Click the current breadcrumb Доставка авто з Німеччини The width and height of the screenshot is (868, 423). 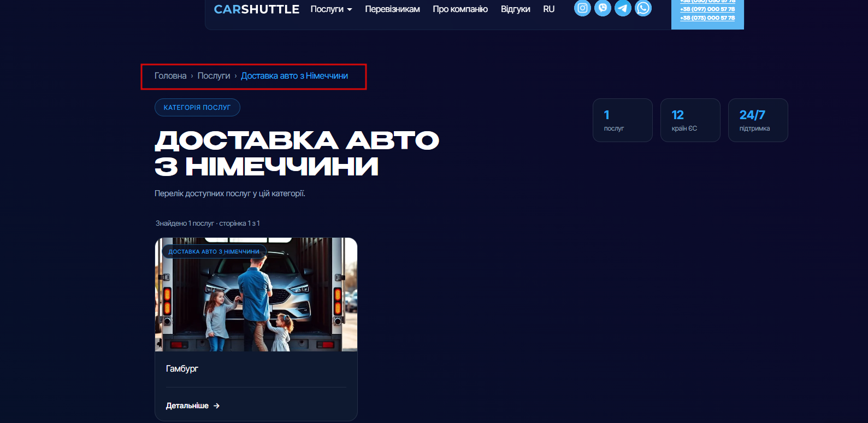tap(294, 76)
